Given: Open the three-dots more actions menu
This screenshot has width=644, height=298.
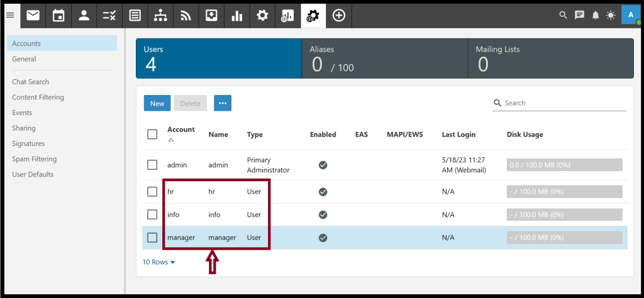Looking at the screenshot, I should [x=223, y=103].
